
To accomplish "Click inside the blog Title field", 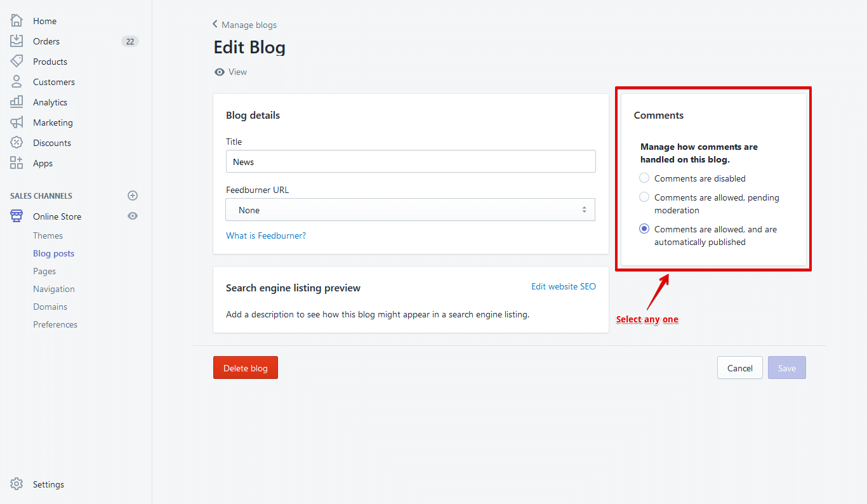I will [410, 161].
